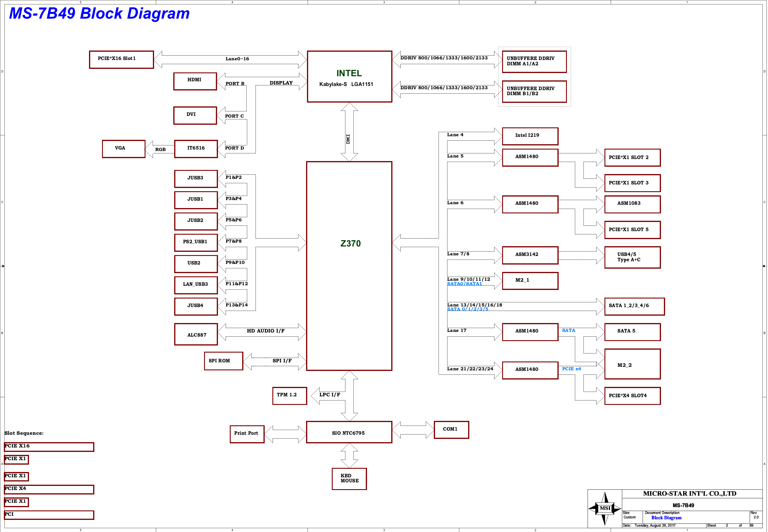Viewport: 768px width, 532px height.
Task: Click the JUSB1 block
Action: coord(196,200)
